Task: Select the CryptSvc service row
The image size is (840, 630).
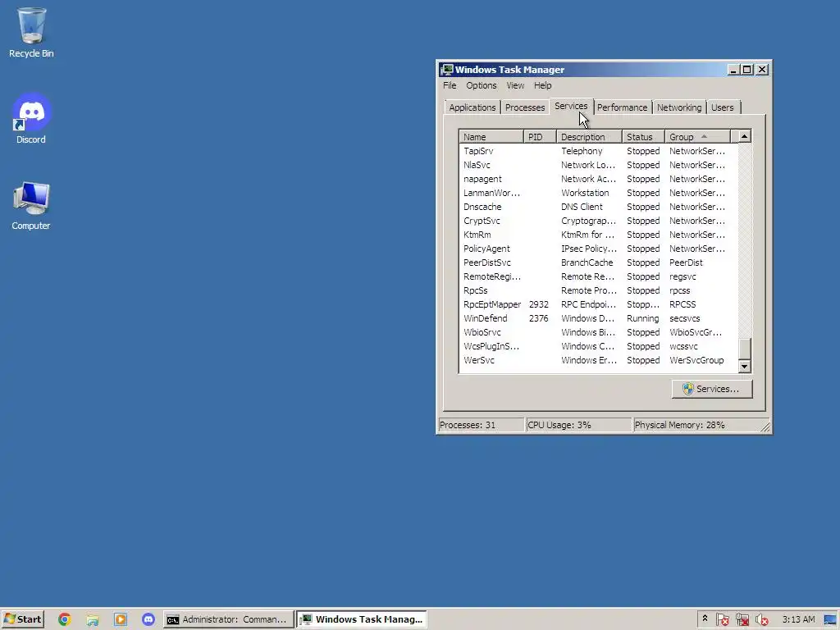Action: [598, 221]
